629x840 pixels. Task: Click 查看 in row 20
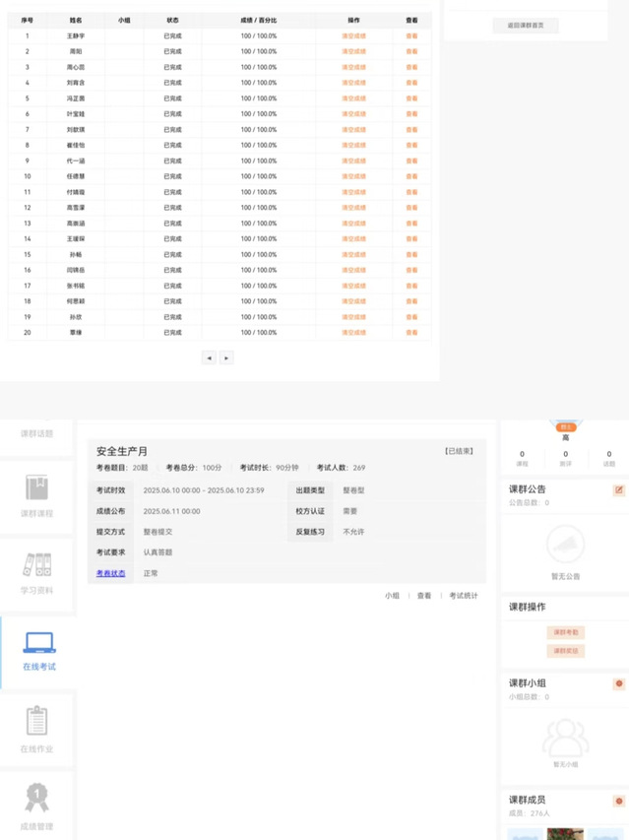[411, 333]
